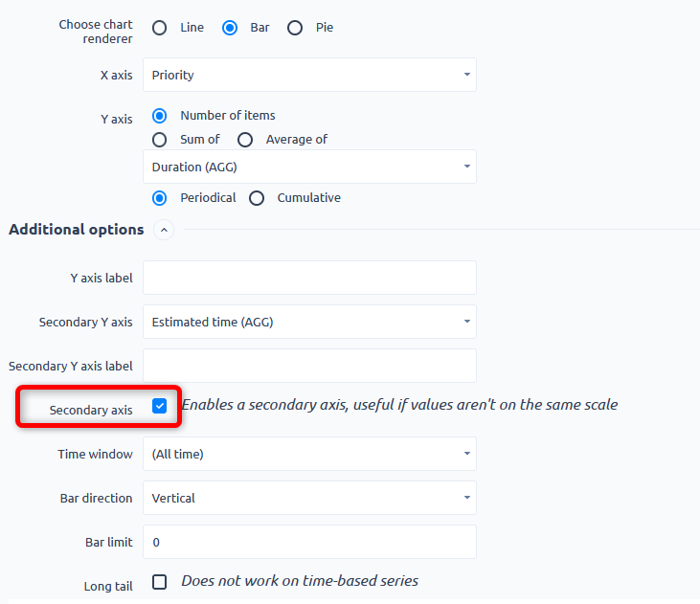The height and width of the screenshot is (604, 700).
Task: Click the Additional options heading
Action: click(77, 230)
